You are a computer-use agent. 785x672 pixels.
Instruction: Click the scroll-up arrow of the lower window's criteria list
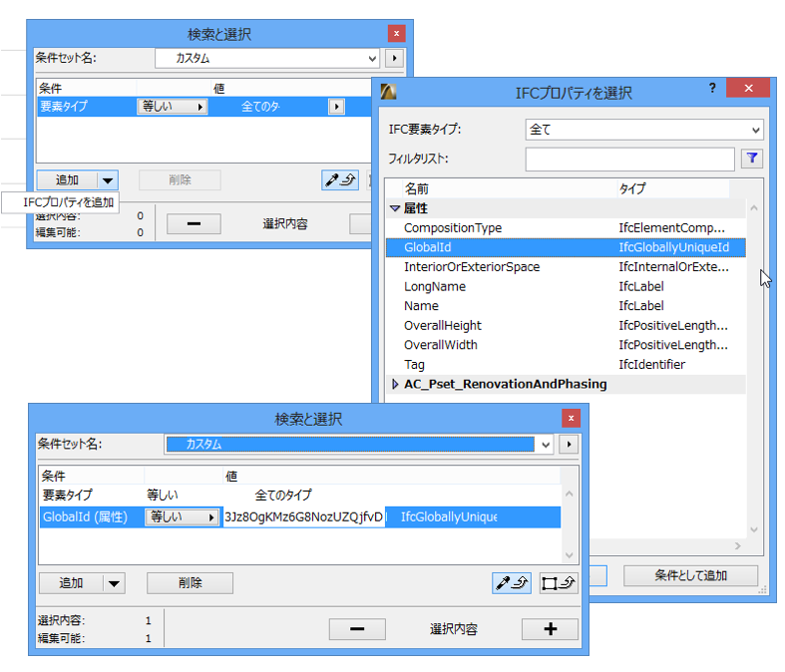[569, 494]
